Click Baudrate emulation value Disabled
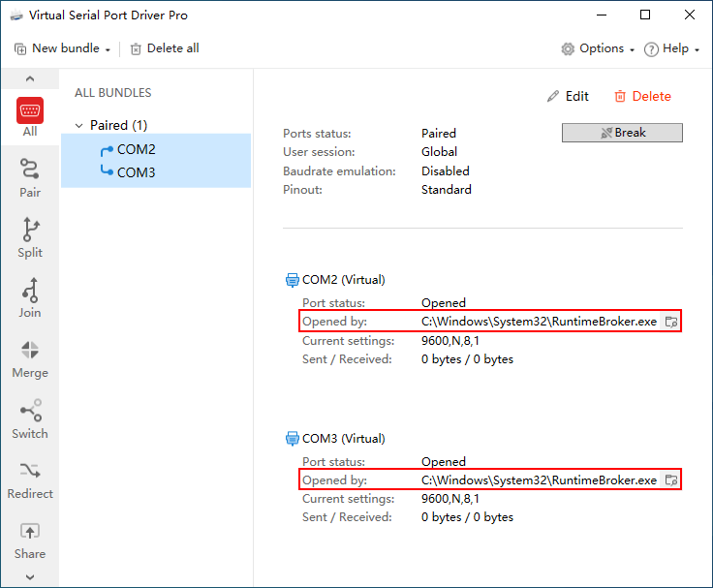This screenshot has height=588, width=713. click(446, 171)
